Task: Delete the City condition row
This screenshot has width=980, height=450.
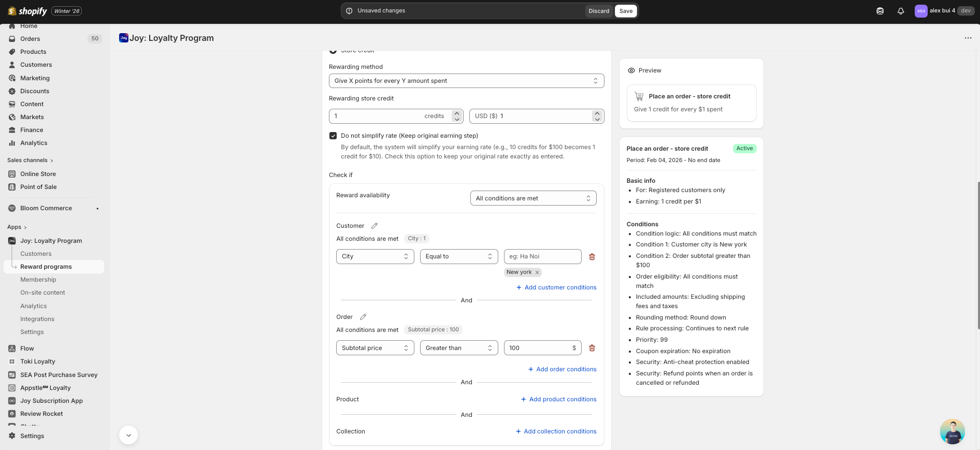Action: (x=592, y=257)
